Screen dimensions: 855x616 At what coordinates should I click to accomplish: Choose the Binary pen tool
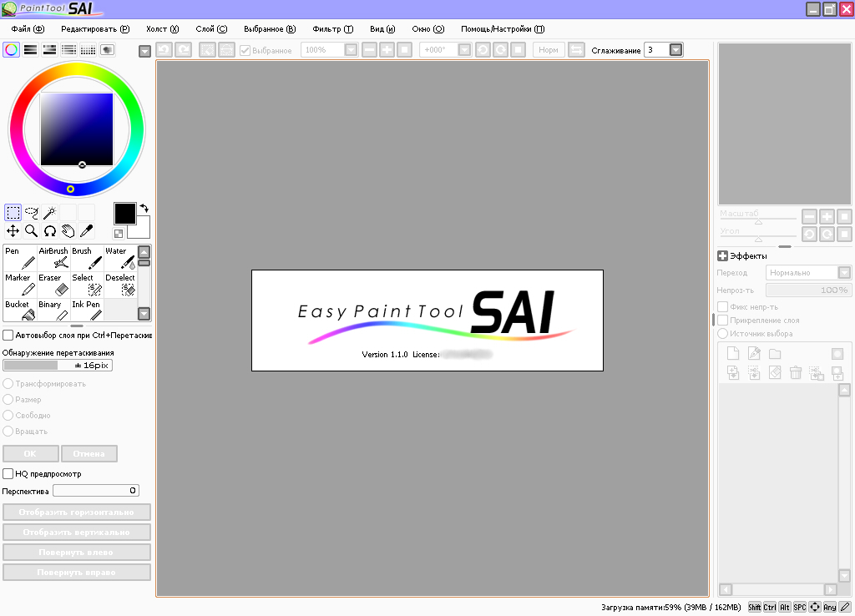tap(53, 310)
